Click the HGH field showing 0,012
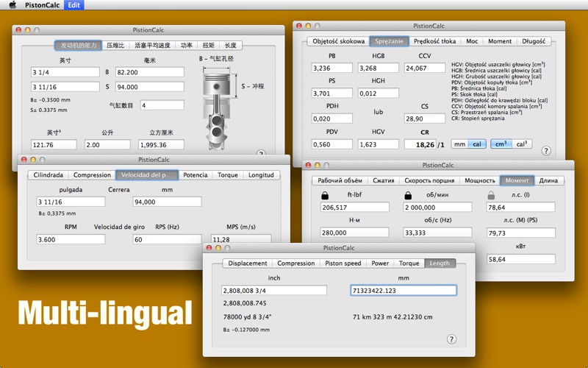Screen dimensions: 588x368 [379, 93]
